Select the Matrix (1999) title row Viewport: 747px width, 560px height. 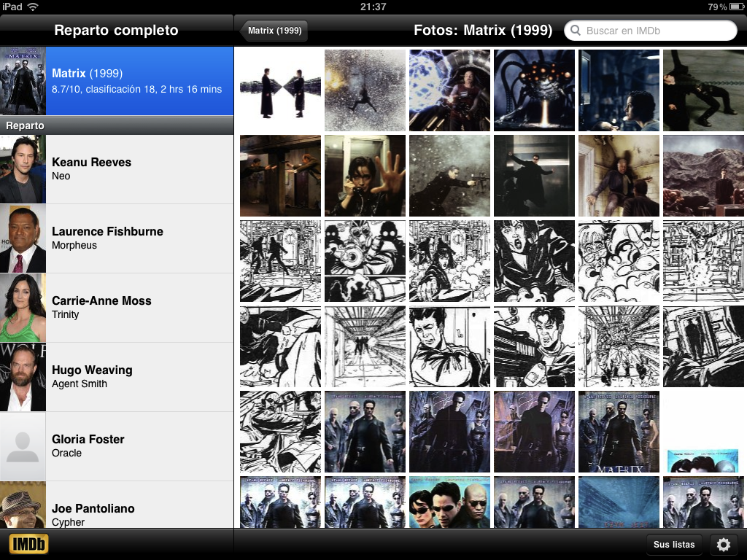(139, 81)
